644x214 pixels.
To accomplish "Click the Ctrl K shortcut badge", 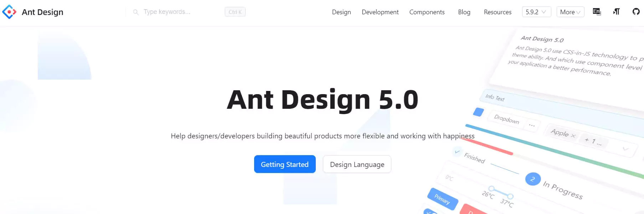I will (235, 12).
